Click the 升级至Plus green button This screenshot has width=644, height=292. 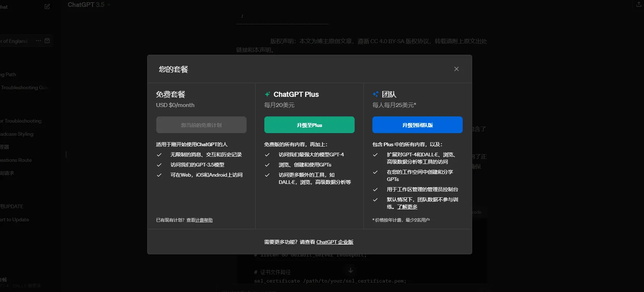point(309,125)
